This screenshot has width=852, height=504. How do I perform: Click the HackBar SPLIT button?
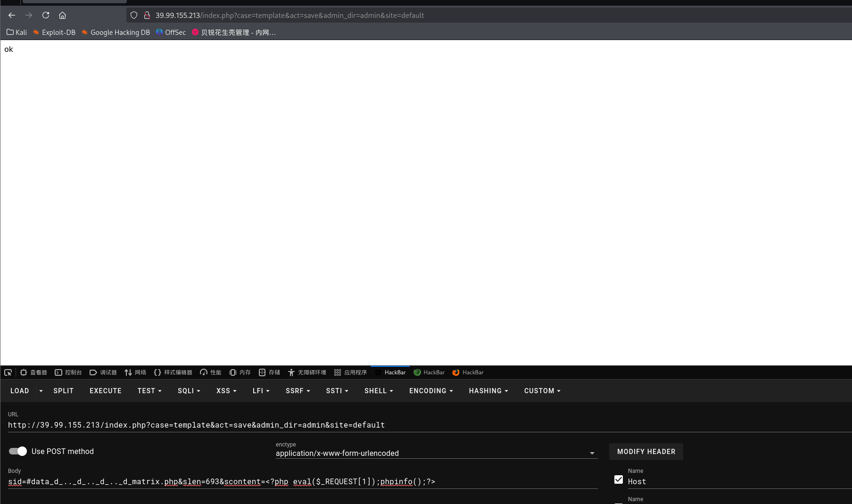64,391
